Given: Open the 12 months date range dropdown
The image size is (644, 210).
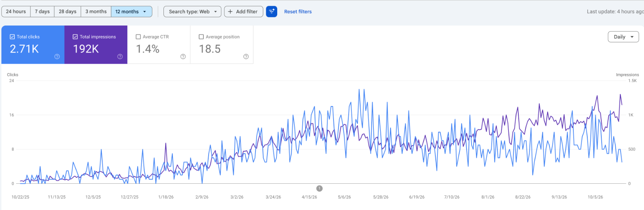Looking at the screenshot, I should coord(131,12).
